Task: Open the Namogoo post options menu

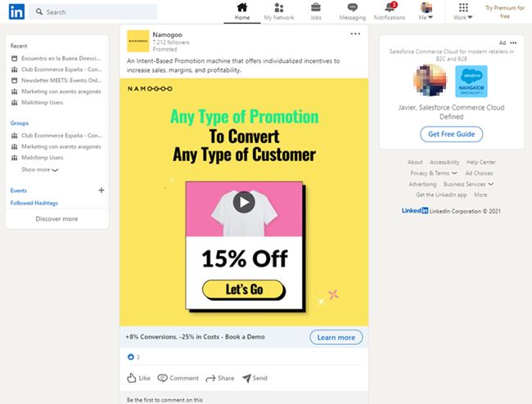Action: pos(355,34)
